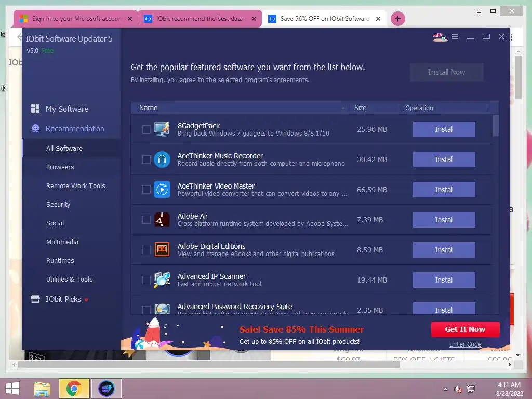This screenshot has width=532, height=399.
Task: Click IObit Software Updater taskbar icon
Action: (x=106, y=389)
